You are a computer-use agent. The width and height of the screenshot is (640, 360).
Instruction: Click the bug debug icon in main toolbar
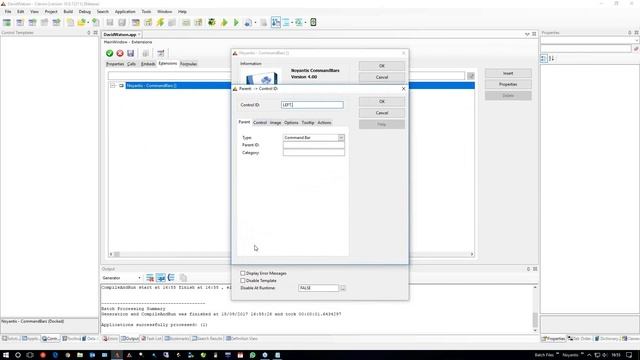[211, 22]
